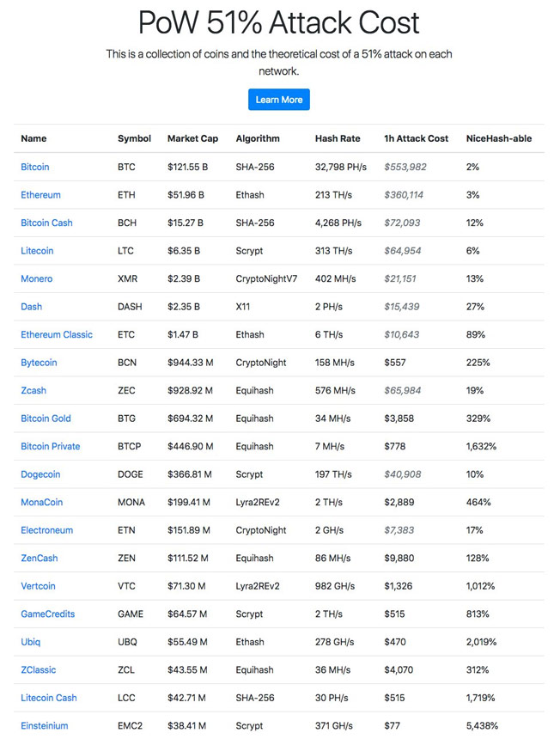Viewport: 560px width, 739px height.
Task: Open the Ethereum Classic link
Action: coord(57,334)
